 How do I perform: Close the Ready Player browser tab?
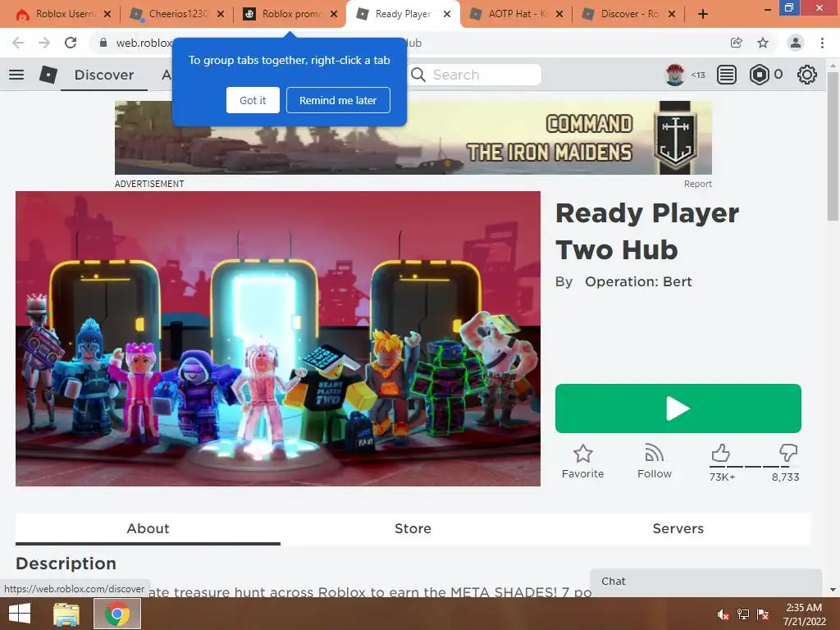447,14
